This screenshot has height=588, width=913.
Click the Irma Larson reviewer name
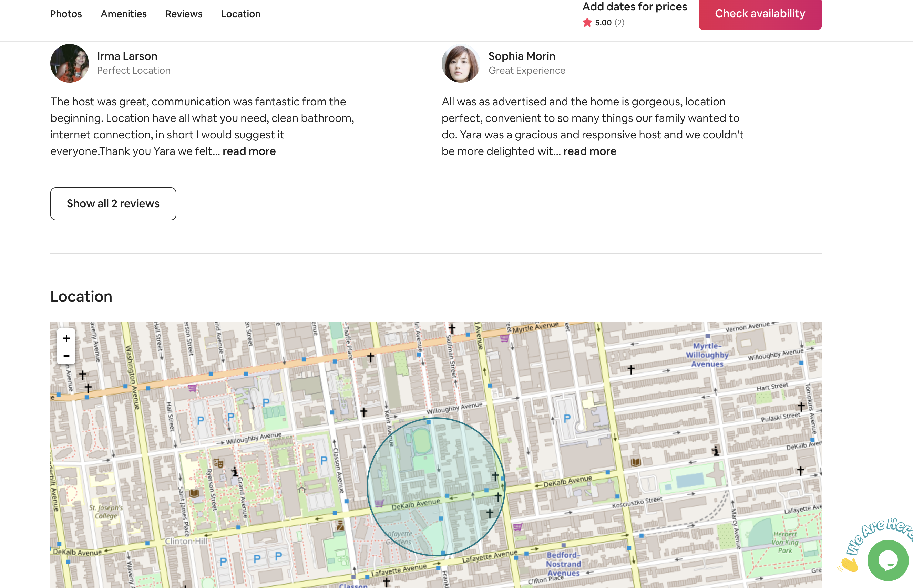click(127, 56)
